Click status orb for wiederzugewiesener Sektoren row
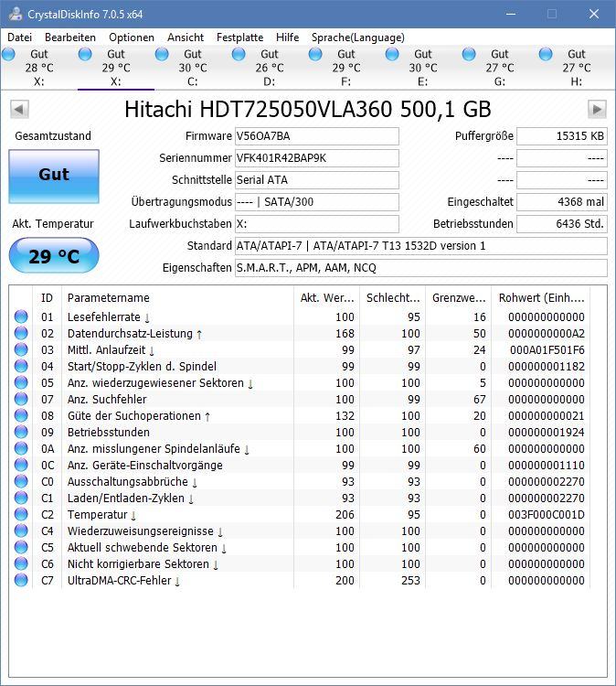This screenshot has height=686, width=616. (x=21, y=382)
